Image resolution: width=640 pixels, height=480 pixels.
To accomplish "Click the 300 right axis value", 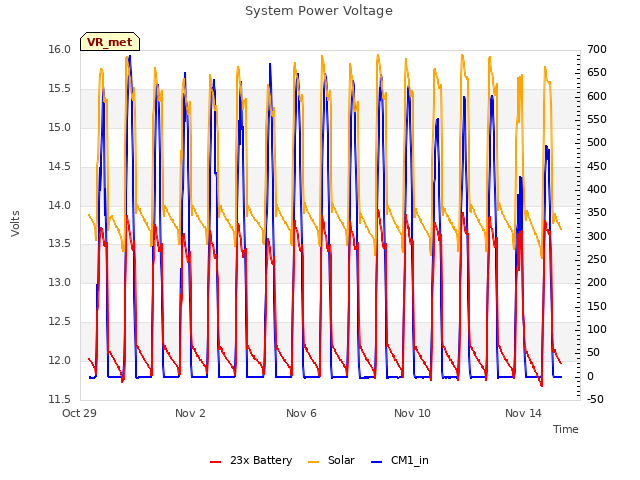I will (x=597, y=236).
